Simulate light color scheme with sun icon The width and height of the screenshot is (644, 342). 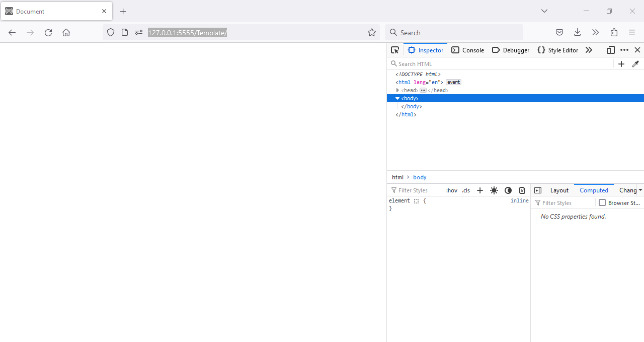494,190
